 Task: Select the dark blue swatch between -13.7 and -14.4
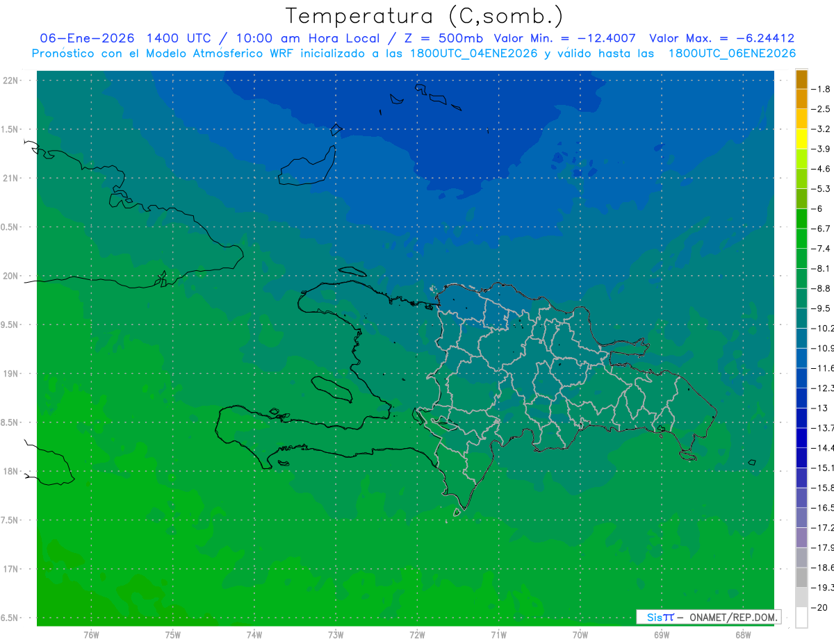coord(801,438)
